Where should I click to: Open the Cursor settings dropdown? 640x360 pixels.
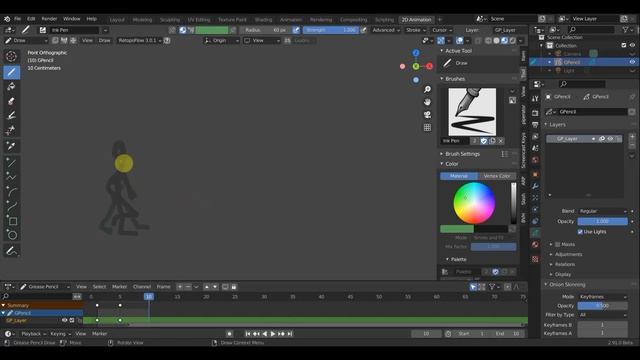pos(442,30)
